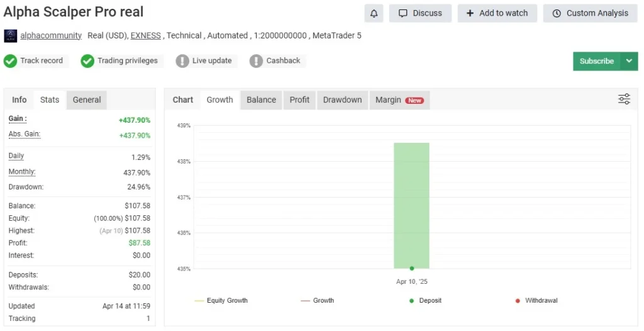Switch to the General tab
644x331 pixels.
pyautogui.click(x=87, y=100)
